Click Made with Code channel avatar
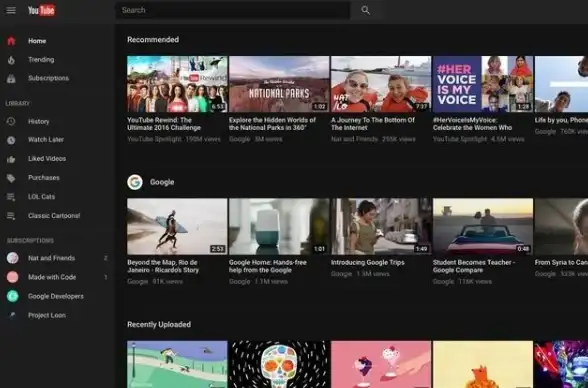 tap(12, 277)
